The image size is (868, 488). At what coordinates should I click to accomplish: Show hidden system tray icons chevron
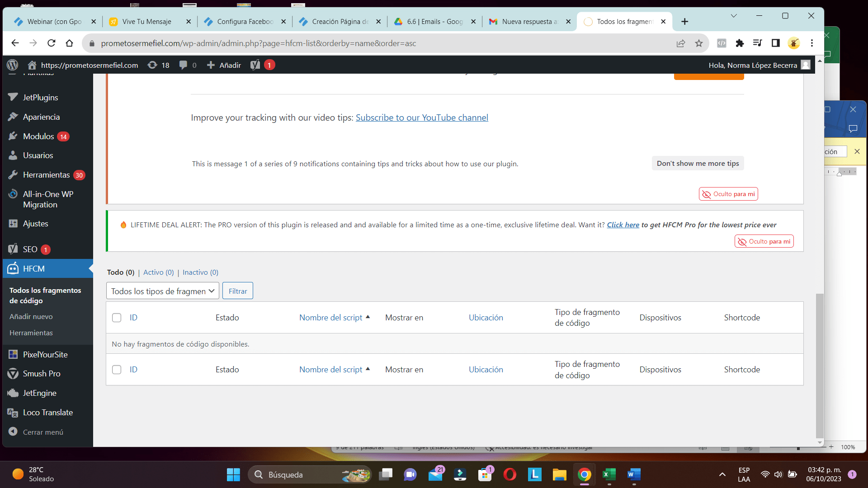722,474
